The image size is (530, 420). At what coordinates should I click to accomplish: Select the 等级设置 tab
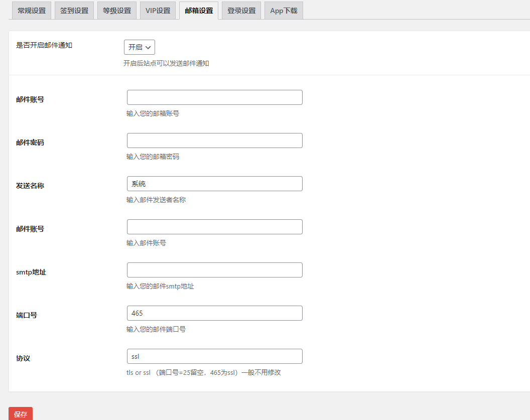pos(116,10)
